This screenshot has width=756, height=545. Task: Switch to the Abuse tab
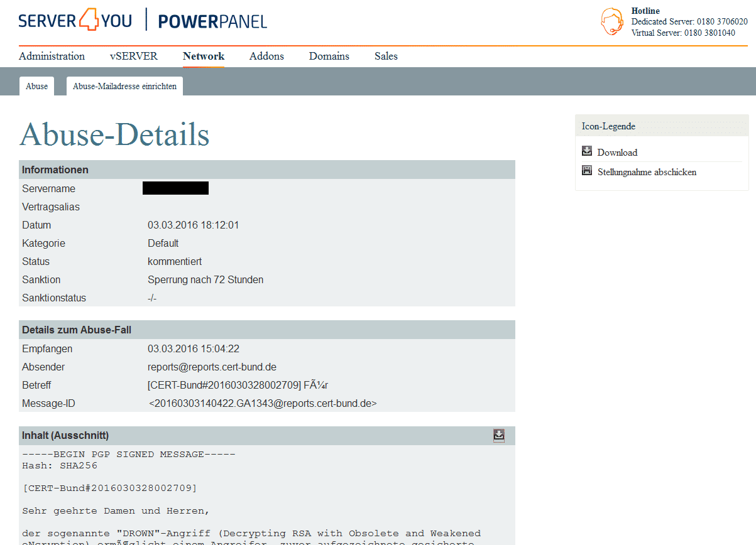36,86
